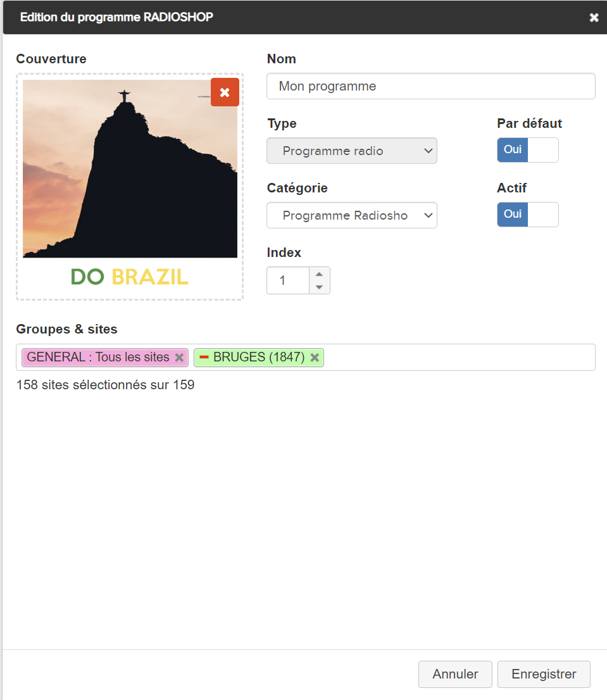Click the Do Brazil cover thumbnail

click(x=130, y=186)
